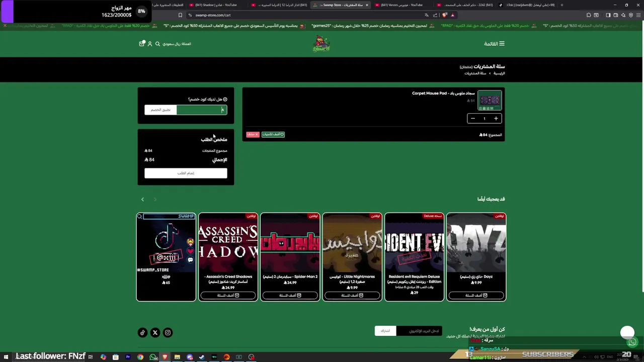Screen dimensions: 644x362
Task: Open Brave browser from taskbar
Action: (165, 357)
